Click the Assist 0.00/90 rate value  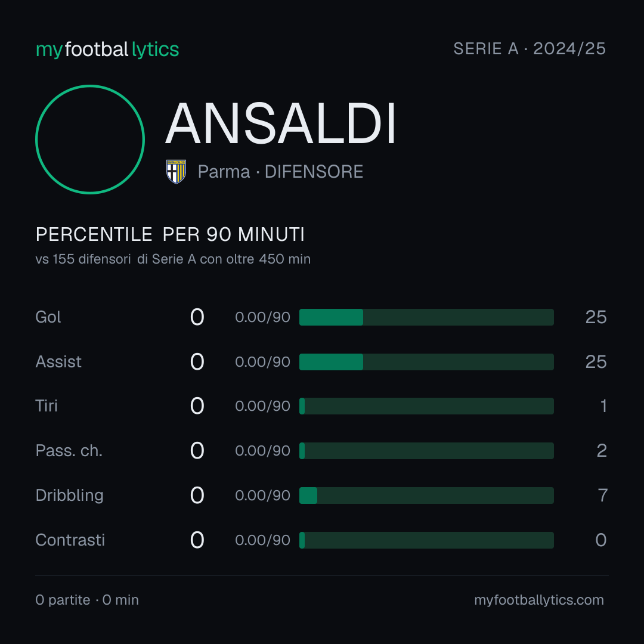coord(263,362)
